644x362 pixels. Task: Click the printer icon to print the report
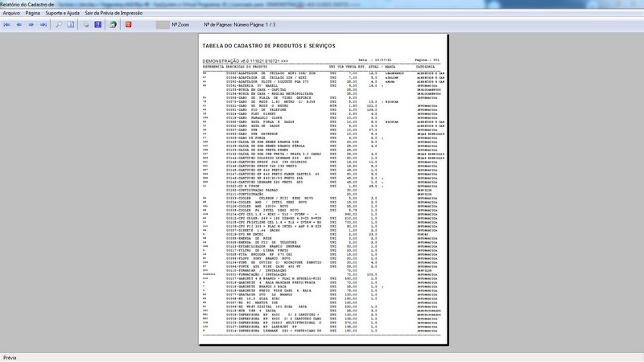point(86,25)
